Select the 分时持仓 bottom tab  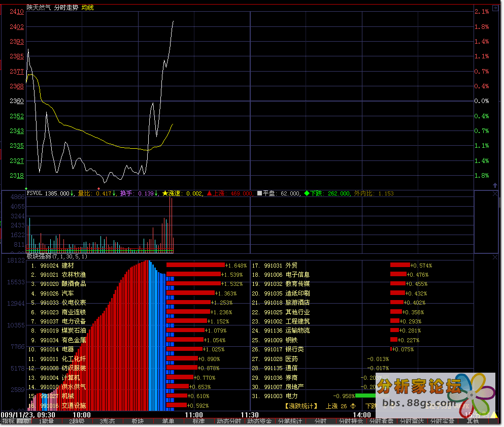pyautogui.click(x=351, y=421)
